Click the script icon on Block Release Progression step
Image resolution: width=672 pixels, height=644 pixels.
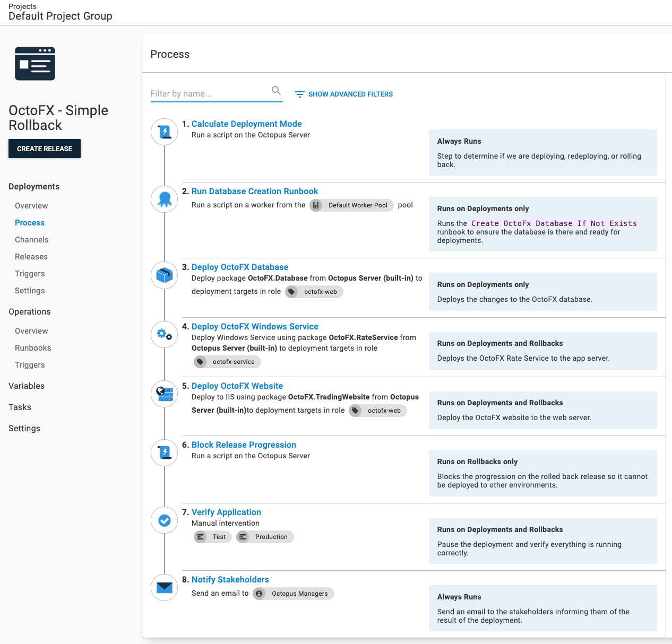(x=164, y=452)
